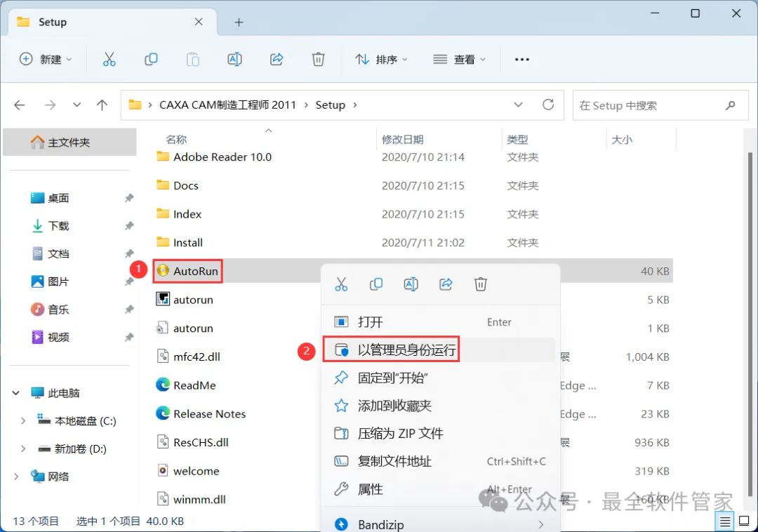Click the Rename icon in the toolbar
The width and height of the screenshot is (758, 532).
click(x=234, y=60)
